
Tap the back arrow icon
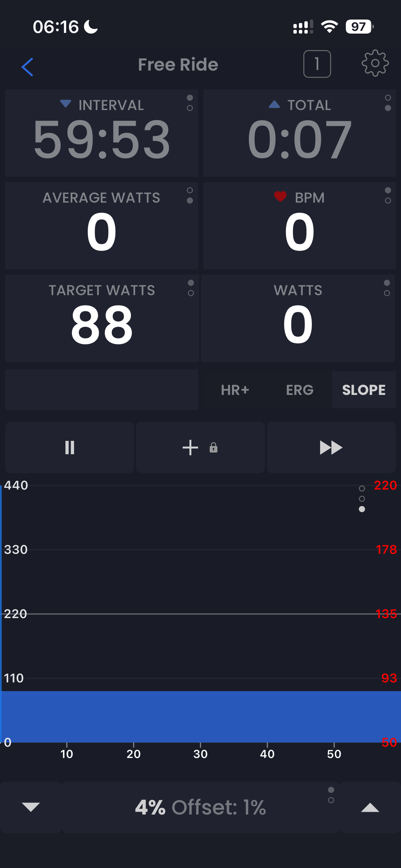[27, 67]
